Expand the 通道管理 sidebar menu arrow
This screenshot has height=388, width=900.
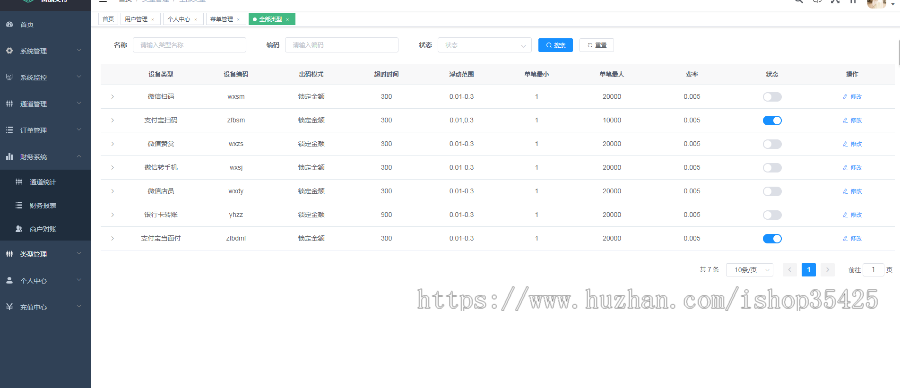pos(79,104)
